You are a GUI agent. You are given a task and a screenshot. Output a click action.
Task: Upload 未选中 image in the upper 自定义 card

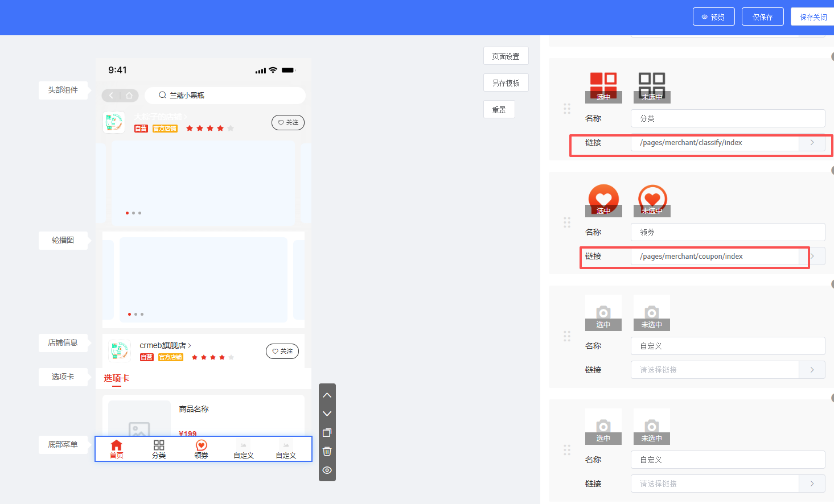[652, 313]
